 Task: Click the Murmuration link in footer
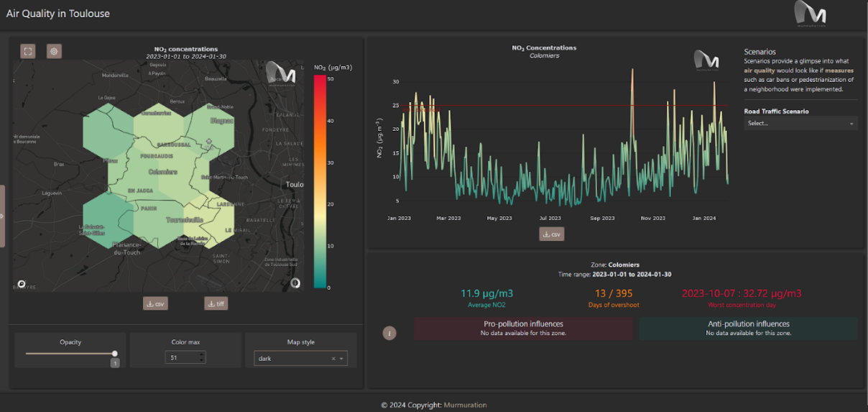[465, 405]
